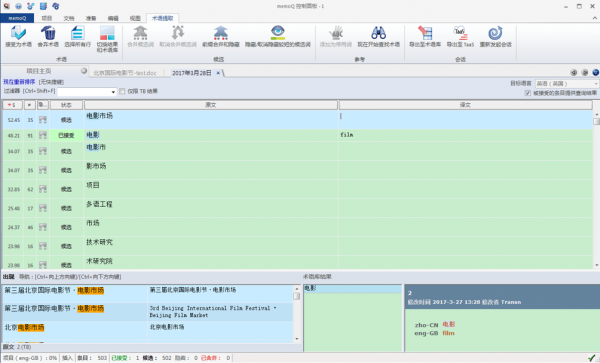Open the 过滤器 filter dropdown arrow
The width and height of the screenshot is (600, 363).
113,92
